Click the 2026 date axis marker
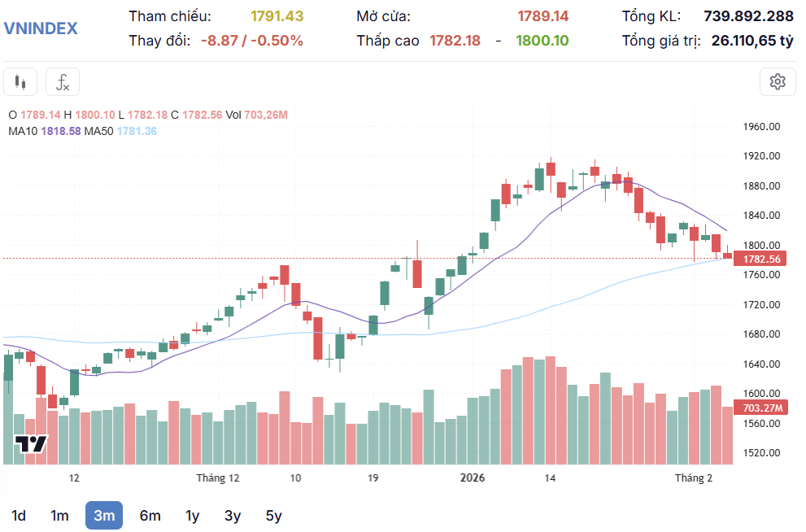 pyautogui.click(x=473, y=478)
